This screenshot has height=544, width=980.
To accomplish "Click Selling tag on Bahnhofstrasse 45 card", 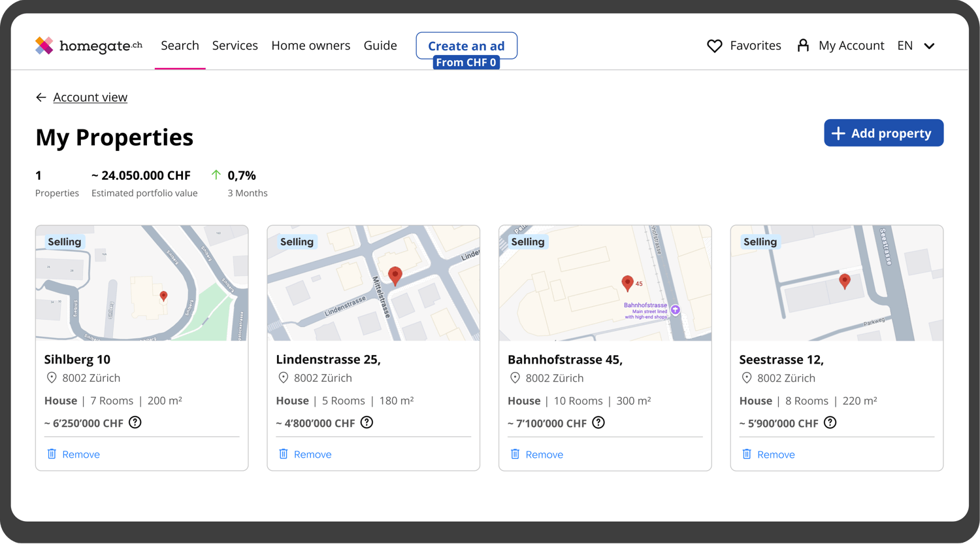I will (528, 242).
